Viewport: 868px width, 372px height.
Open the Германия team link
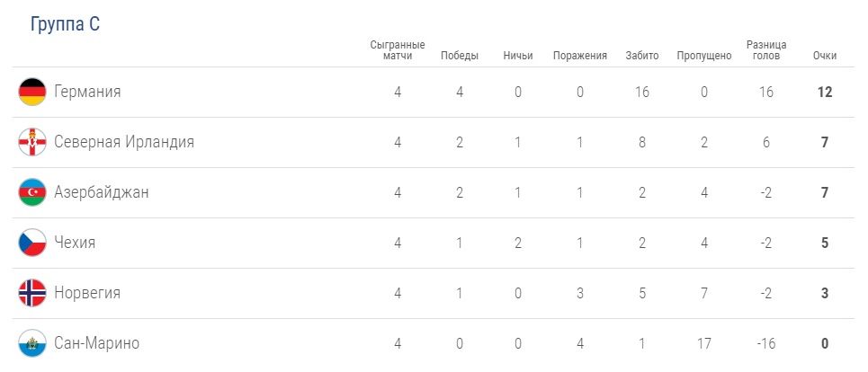(x=87, y=92)
